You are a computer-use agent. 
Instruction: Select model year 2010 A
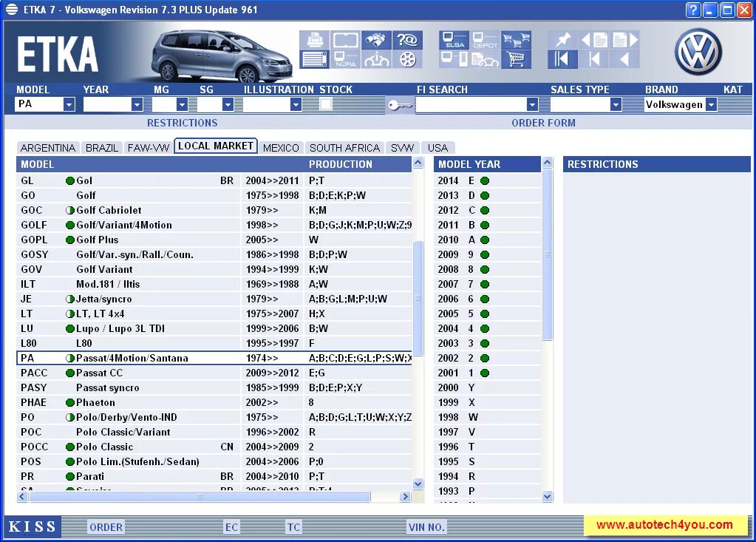tap(487, 240)
